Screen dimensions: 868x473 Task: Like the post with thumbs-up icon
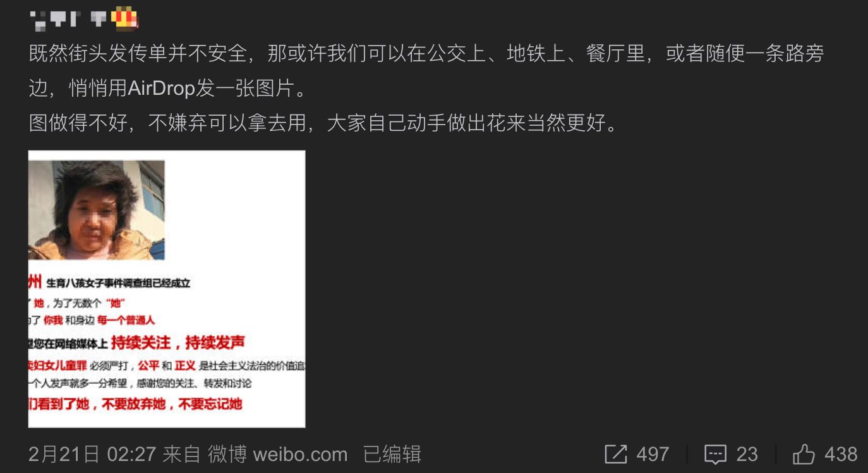[804, 453]
